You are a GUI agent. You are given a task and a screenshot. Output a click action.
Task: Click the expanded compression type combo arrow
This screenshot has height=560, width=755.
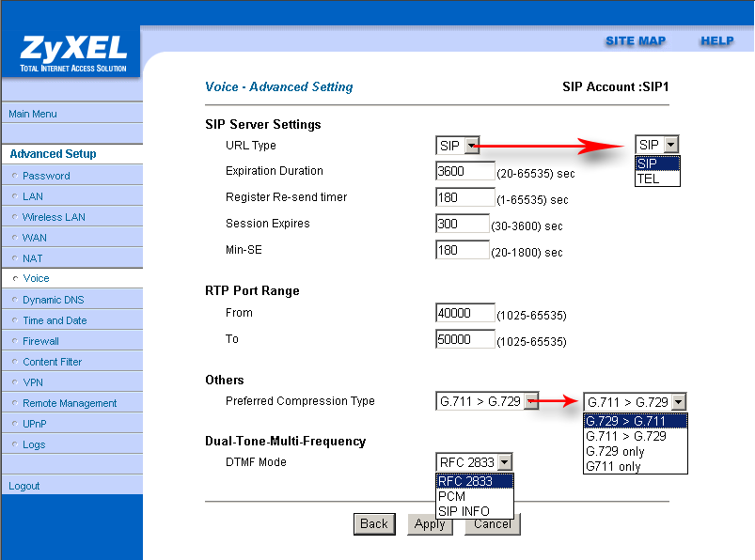[x=679, y=402]
